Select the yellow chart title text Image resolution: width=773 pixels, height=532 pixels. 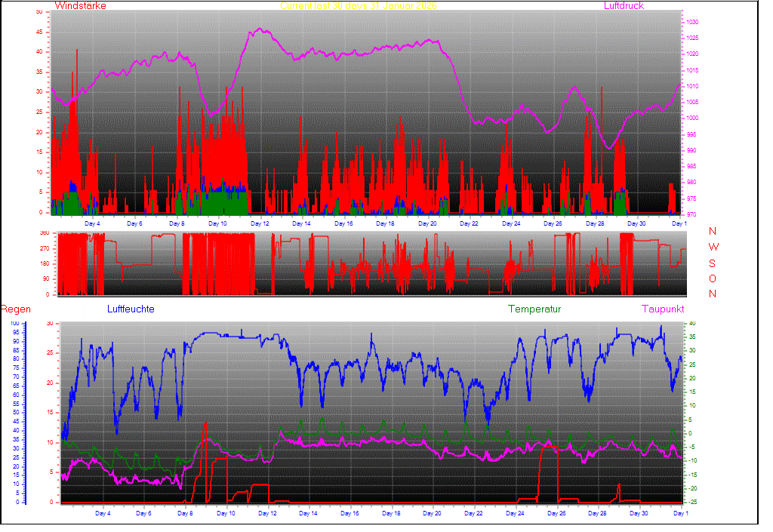(x=359, y=5)
